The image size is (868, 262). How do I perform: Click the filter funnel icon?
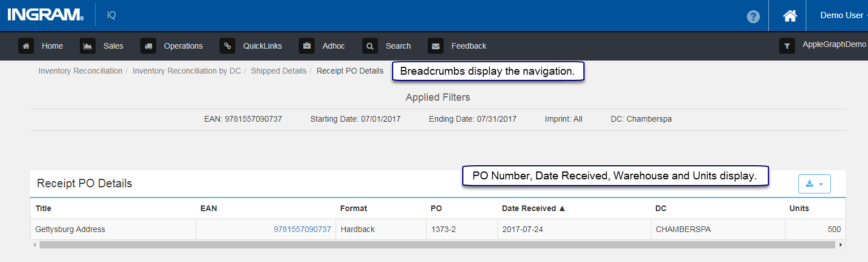[787, 46]
